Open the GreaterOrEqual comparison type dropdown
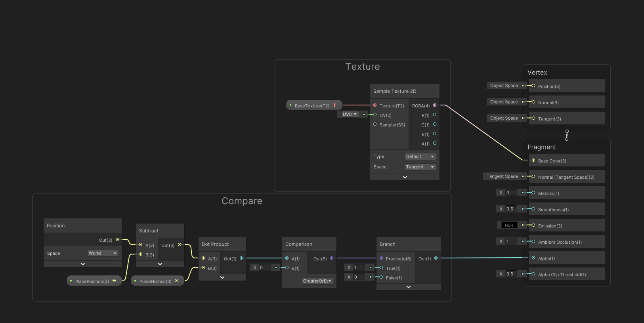The image size is (644, 323). pos(317,281)
